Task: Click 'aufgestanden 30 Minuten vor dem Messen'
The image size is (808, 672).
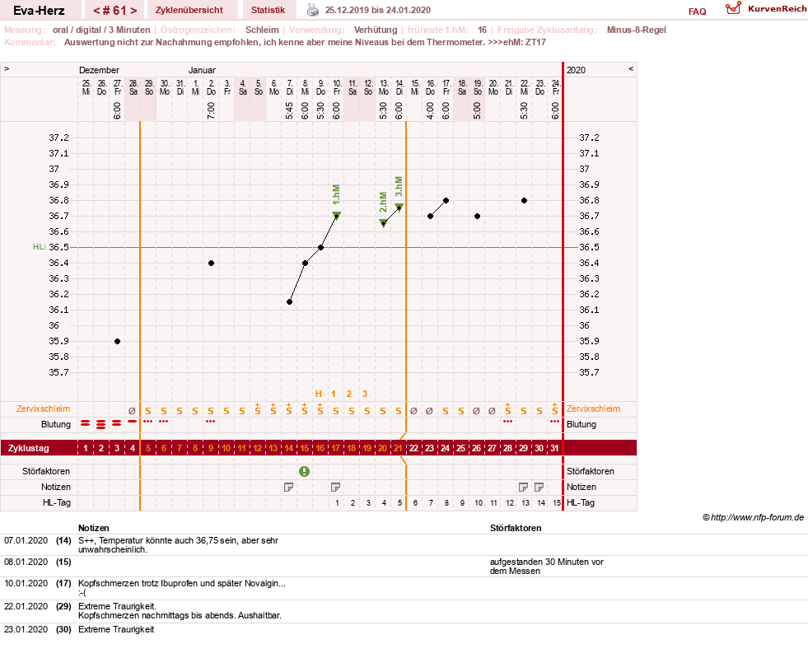Action: click(x=546, y=567)
